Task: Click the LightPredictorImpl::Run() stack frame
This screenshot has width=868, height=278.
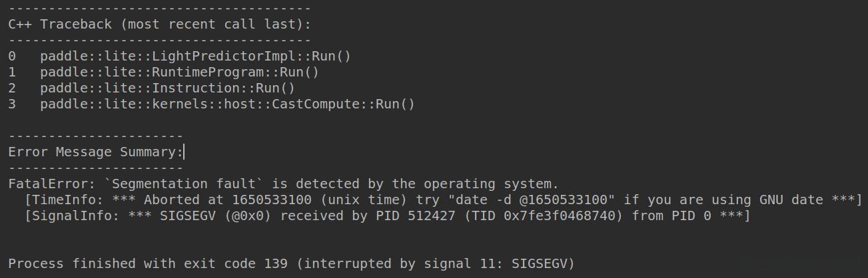Action: (x=195, y=56)
